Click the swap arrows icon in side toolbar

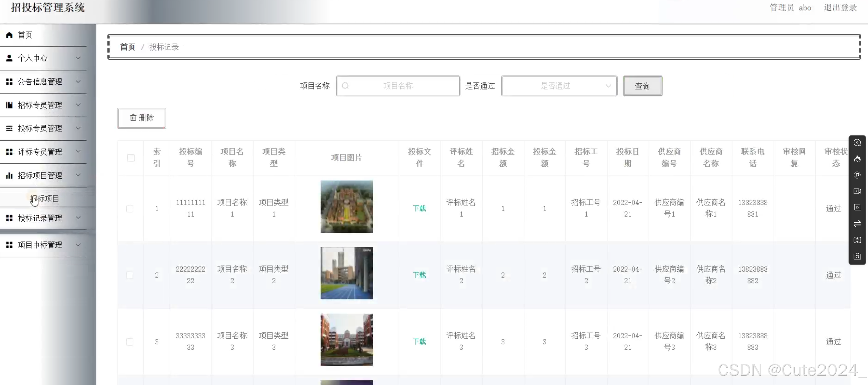857,224
